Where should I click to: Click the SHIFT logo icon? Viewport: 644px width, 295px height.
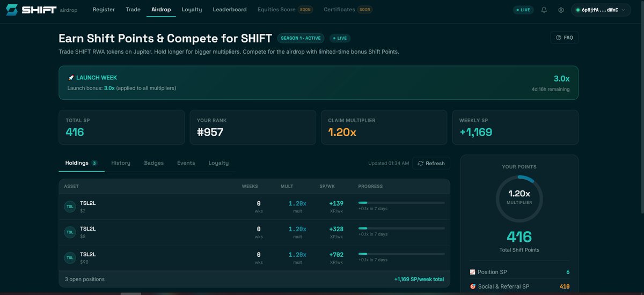pos(11,10)
